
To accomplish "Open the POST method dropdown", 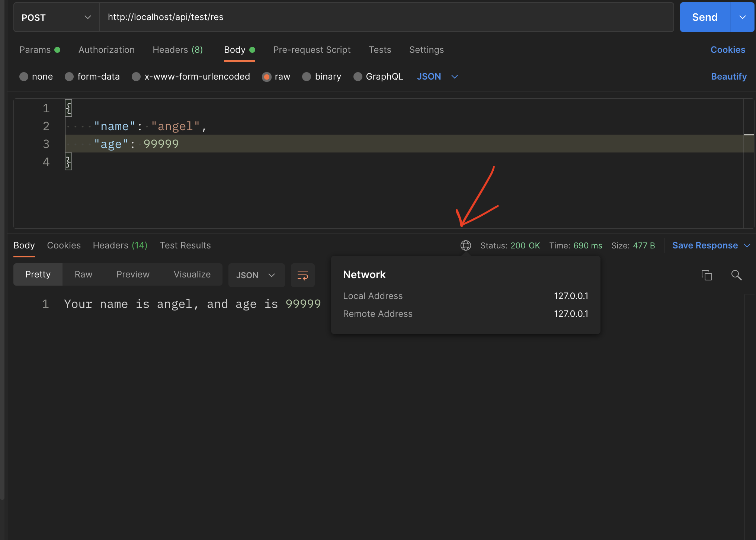I will click(x=56, y=17).
